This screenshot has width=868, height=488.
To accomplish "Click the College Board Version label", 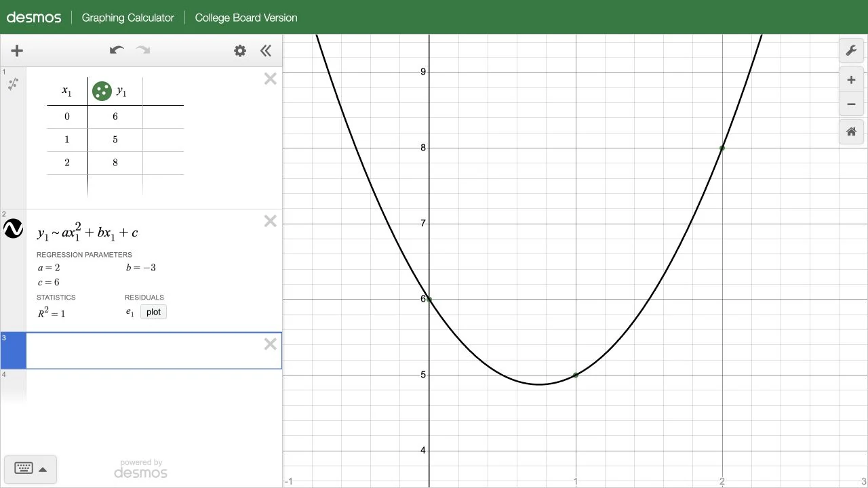I will click(x=246, y=18).
